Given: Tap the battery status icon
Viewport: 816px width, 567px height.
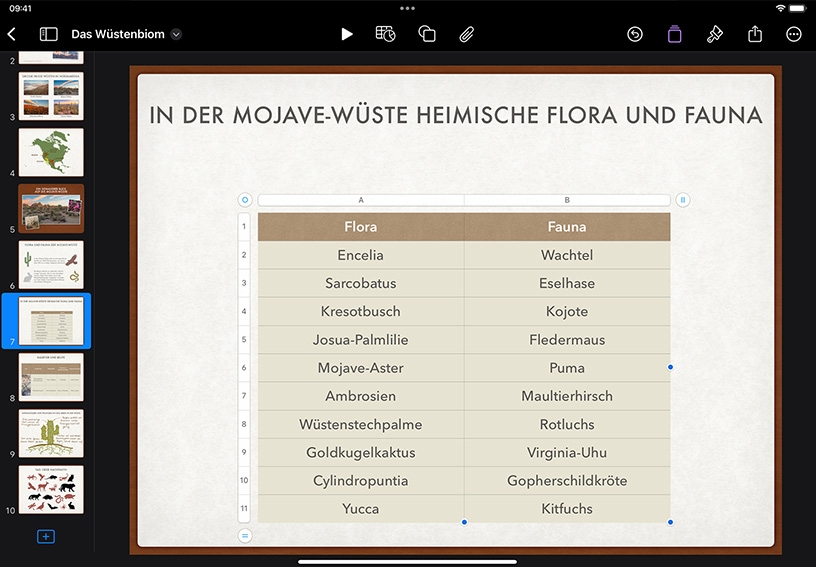Looking at the screenshot, I should (797, 8).
